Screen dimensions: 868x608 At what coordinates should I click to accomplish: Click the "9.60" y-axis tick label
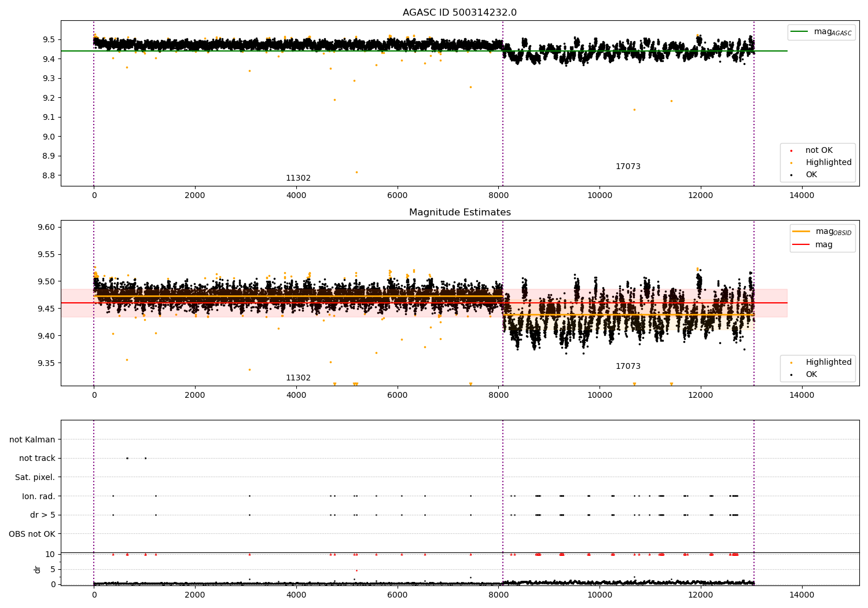click(x=46, y=227)
